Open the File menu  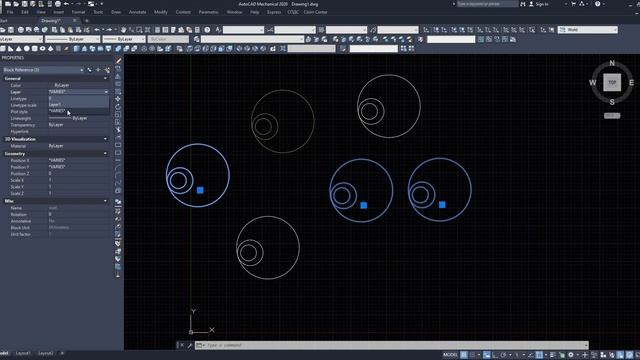tap(10, 12)
